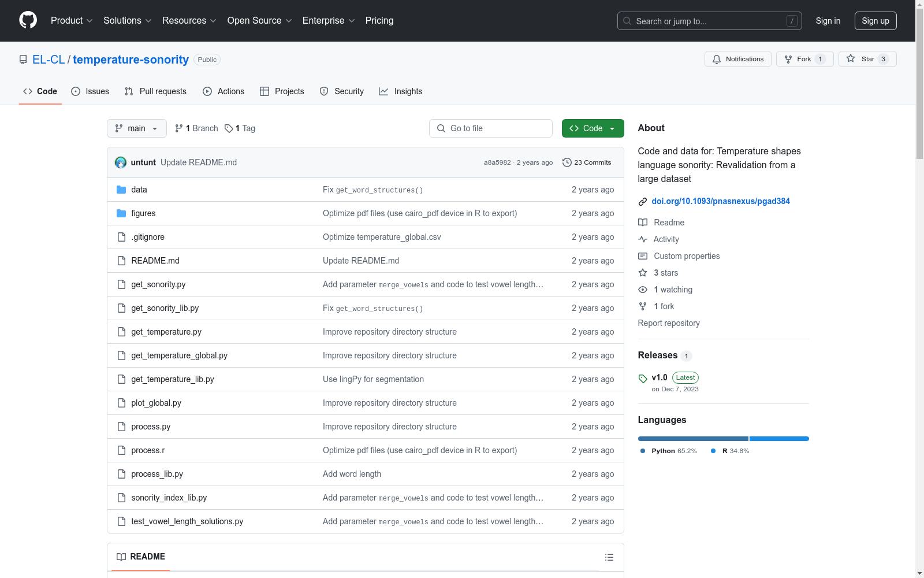Open the EL-CL owner link
924x578 pixels.
click(x=49, y=60)
